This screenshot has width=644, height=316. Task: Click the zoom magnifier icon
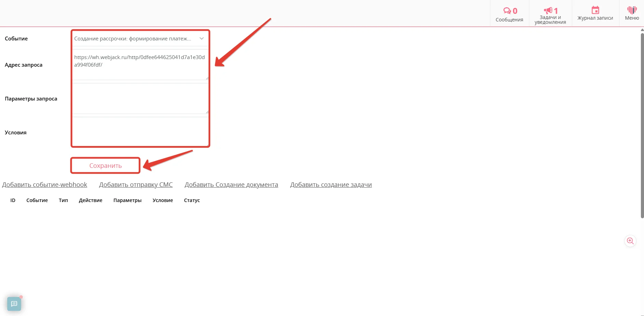tap(630, 241)
